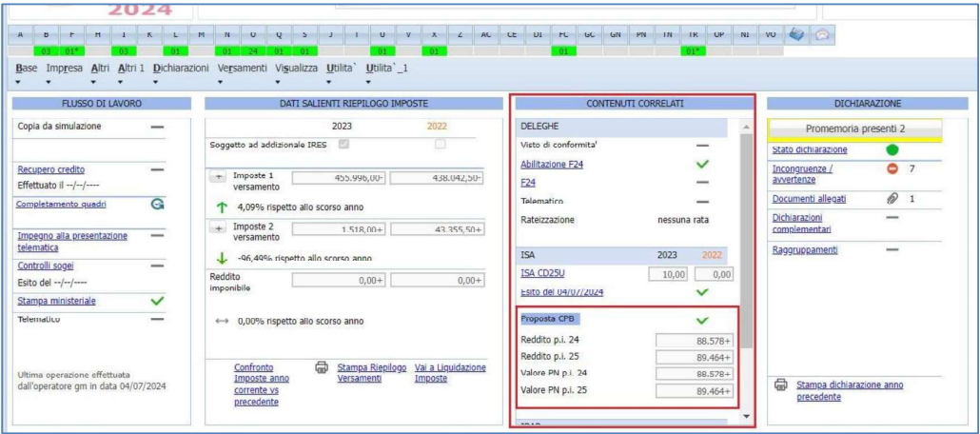Click the printer icon beside Stampa Riepilogo Versamenti

pyautogui.click(x=322, y=367)
